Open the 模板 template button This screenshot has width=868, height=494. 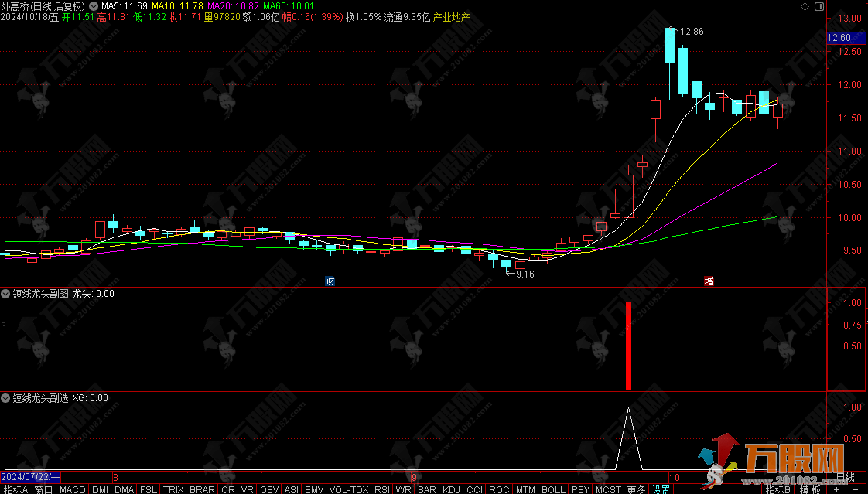coord(811,489)
